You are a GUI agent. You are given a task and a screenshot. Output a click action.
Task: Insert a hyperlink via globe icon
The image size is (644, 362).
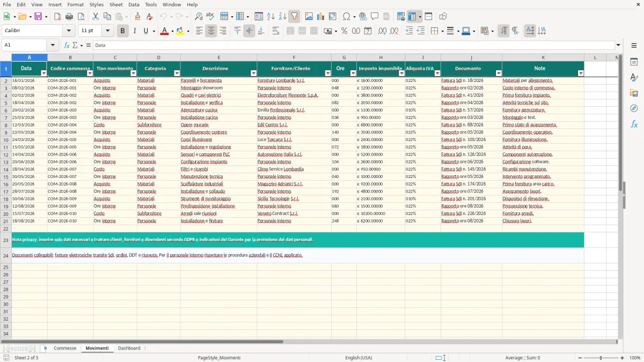click(363, 17)
